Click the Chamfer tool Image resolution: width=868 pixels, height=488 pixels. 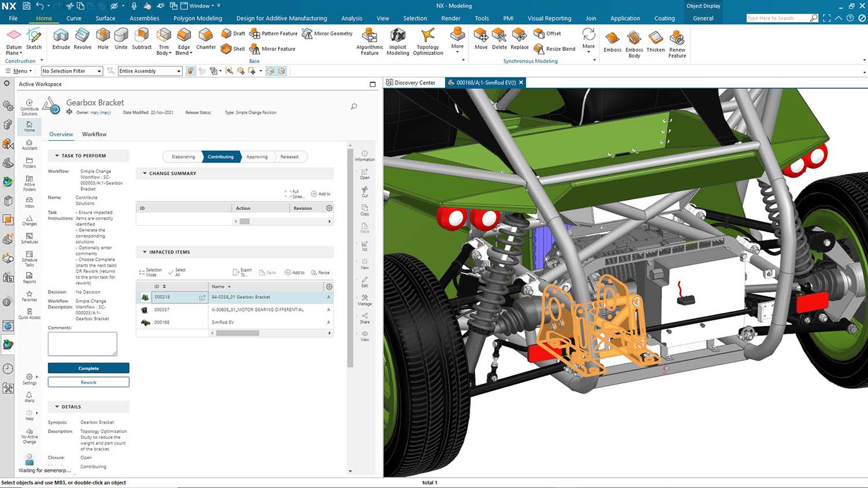click(205, 39)
